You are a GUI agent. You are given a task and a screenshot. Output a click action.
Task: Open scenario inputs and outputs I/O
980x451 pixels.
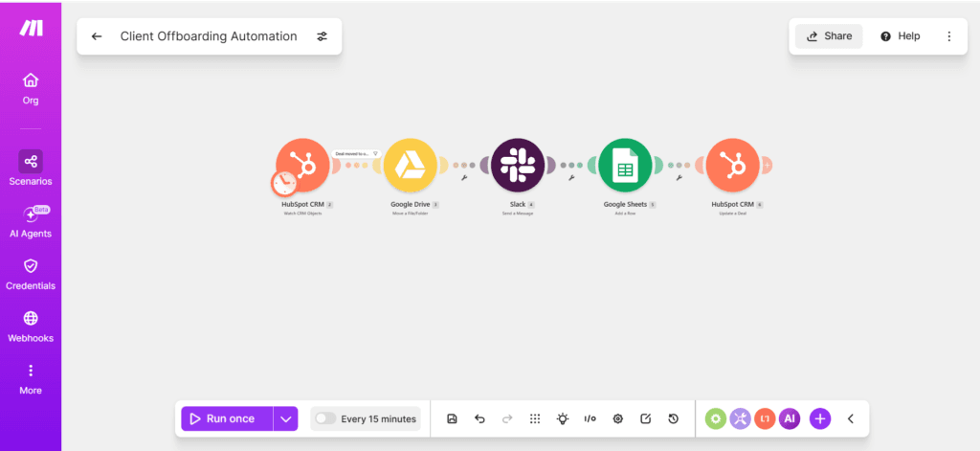click(590, 418)
